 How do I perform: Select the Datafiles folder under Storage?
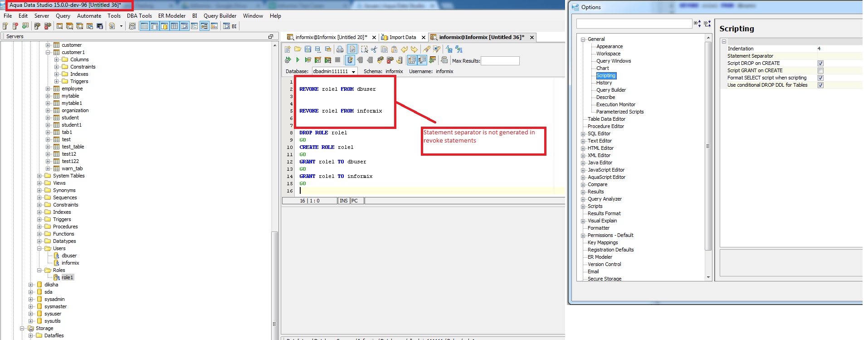pos(54,335)
